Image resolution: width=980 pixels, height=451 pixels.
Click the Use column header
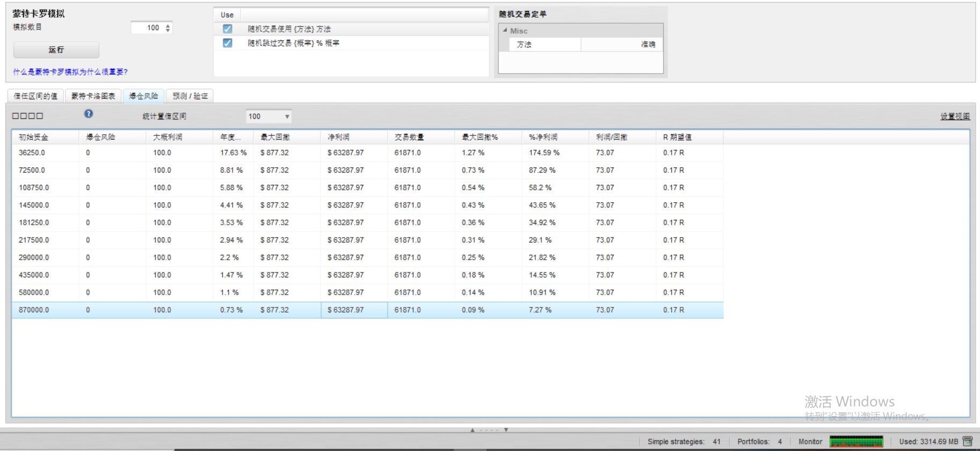[227, 15]
